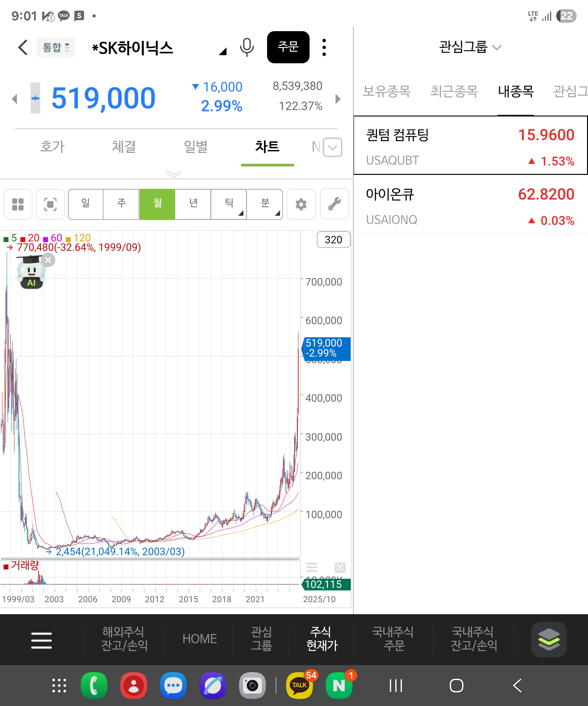Select the 아이온큐 watchlist row

[x=471, y=204]
